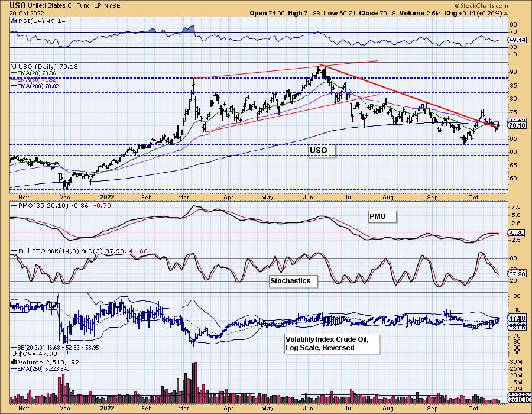This screenshot has height=414, width=532.
Task: Click the green EMA(20) legend line marker
Action: point(14,73)
